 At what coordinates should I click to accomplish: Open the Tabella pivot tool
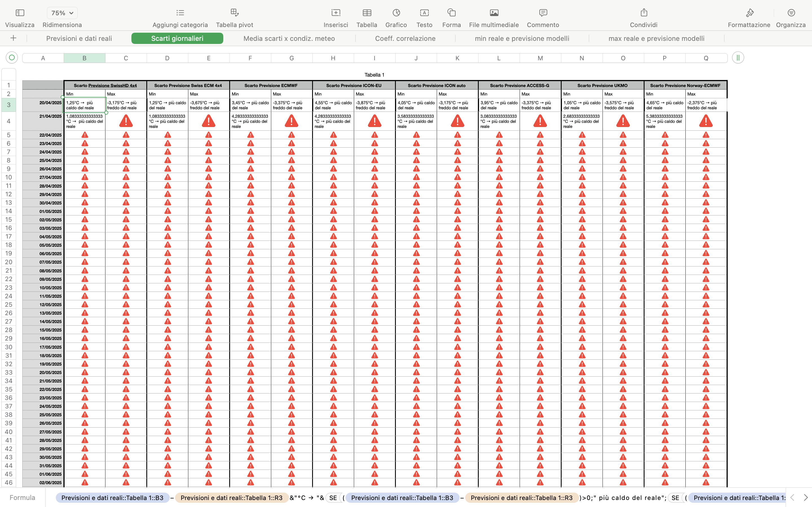point(235,13)
